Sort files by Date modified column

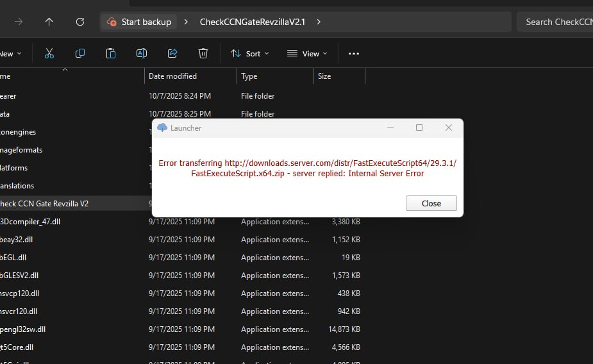click(172, 76)
